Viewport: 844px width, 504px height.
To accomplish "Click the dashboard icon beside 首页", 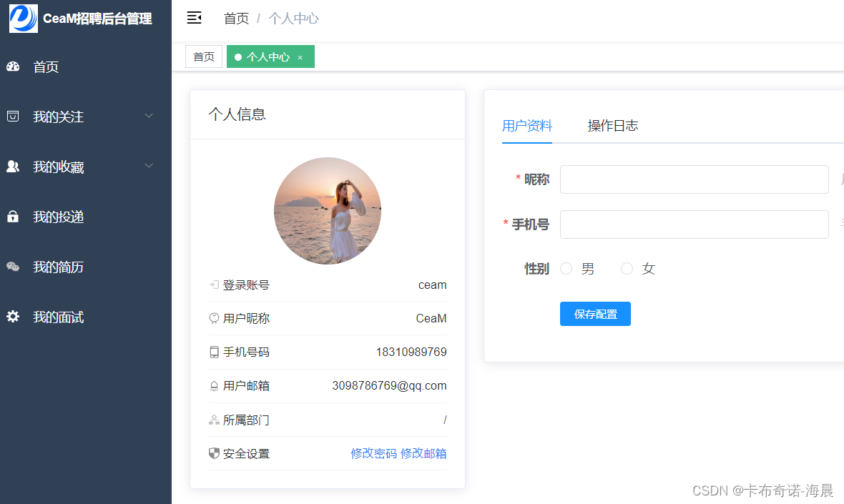I will [x=13, y=66].
